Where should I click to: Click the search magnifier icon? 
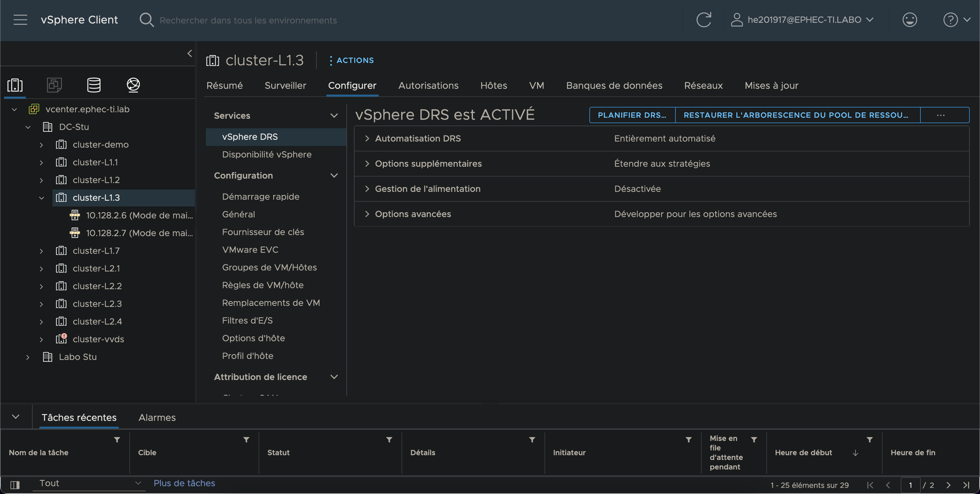point(146,20)
